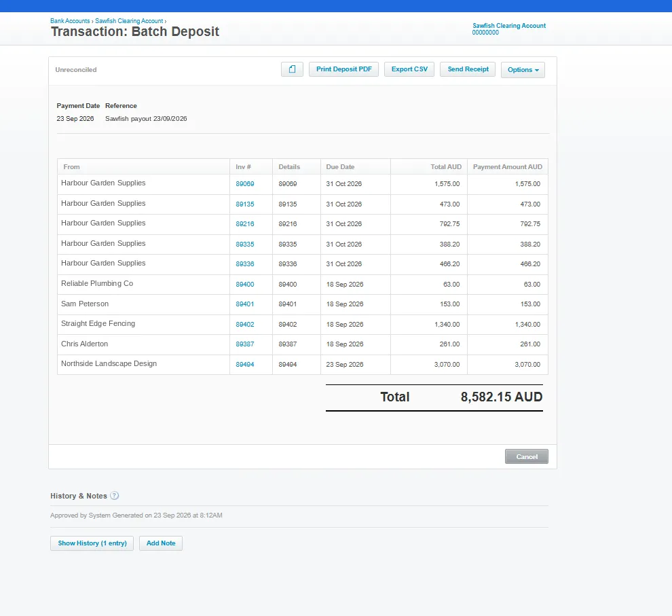Click the attach file icon button
Image resolution: width=672 pixels, height=616 pixels.
(292, 69)
